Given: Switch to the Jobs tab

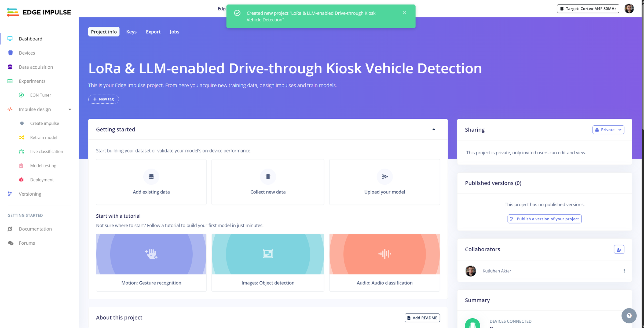Looking at the screenshot, I should [x=174, y=32].
